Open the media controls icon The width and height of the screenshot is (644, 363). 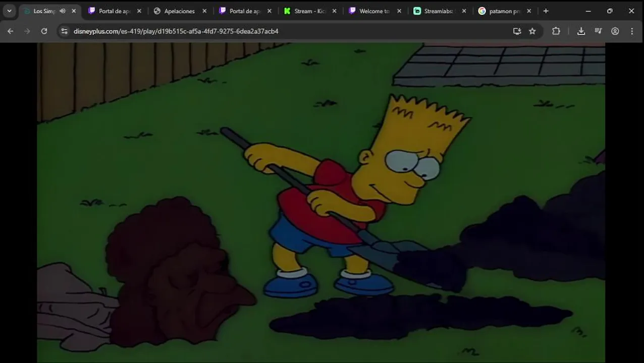coord(598,31)
